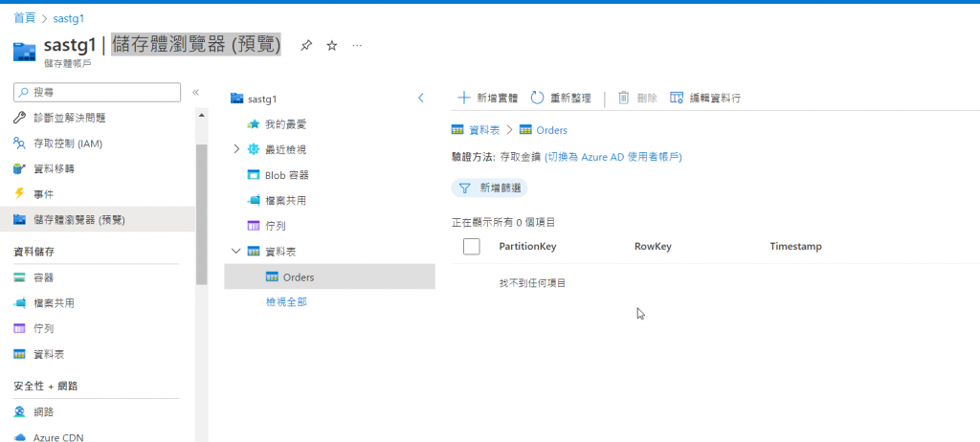This screenshot has width=980, height=442.
Task: Sort by Timestamp column header
Action: [795, 246]
